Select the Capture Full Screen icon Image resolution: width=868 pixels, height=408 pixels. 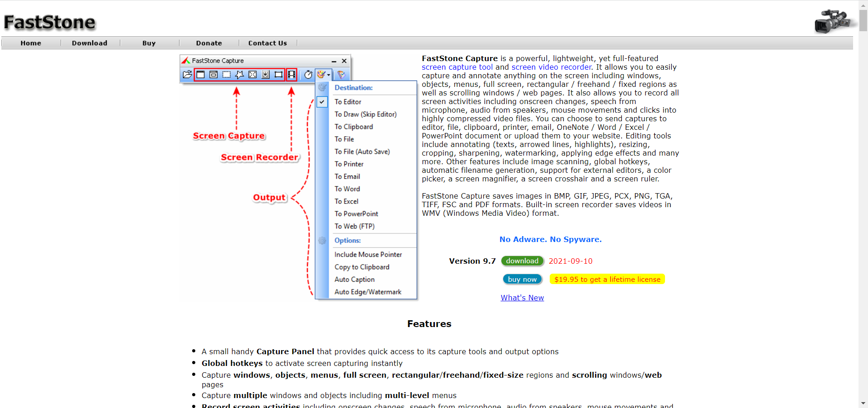click(x=253, y=75)
